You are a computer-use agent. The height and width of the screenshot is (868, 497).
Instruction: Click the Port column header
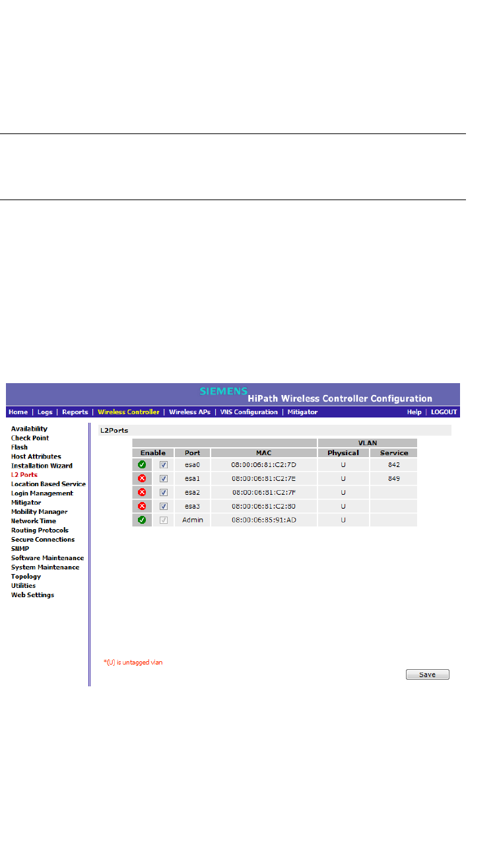193,453
